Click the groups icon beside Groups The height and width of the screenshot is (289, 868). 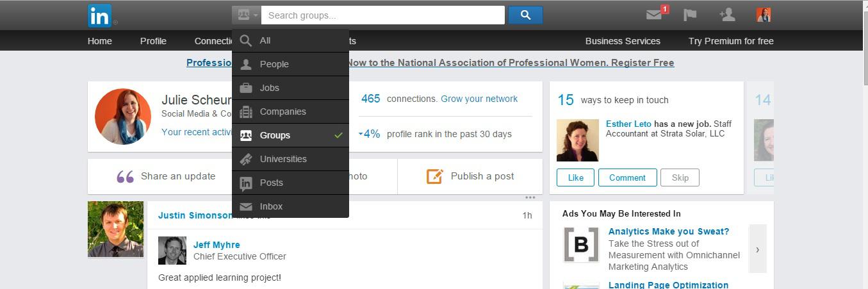click(245, 135)
